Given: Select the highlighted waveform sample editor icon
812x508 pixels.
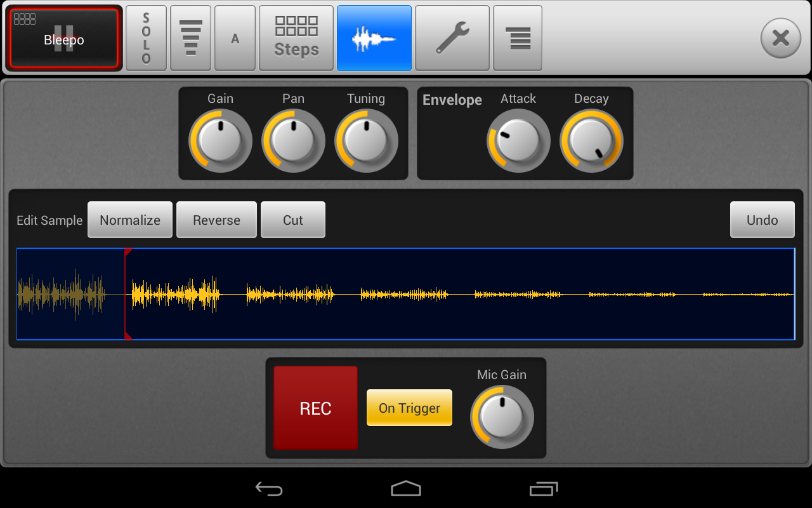Looking at the screenshot, I should [374, 38].
